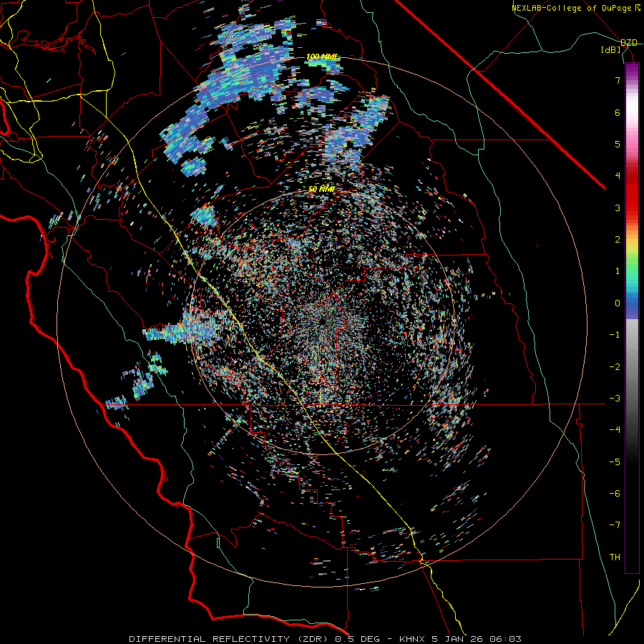
Task: Click the BZD product label above color scale
Action: [x=629, y=43]
